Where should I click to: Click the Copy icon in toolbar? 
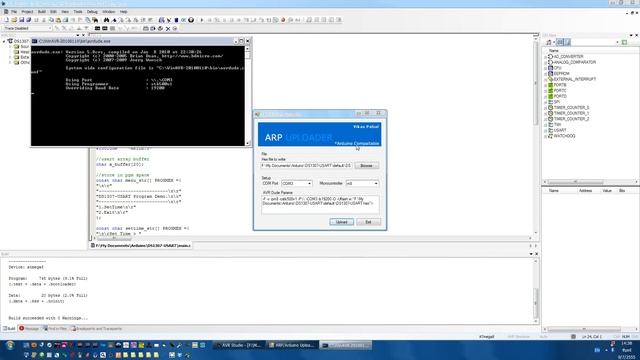click(51, 20)
